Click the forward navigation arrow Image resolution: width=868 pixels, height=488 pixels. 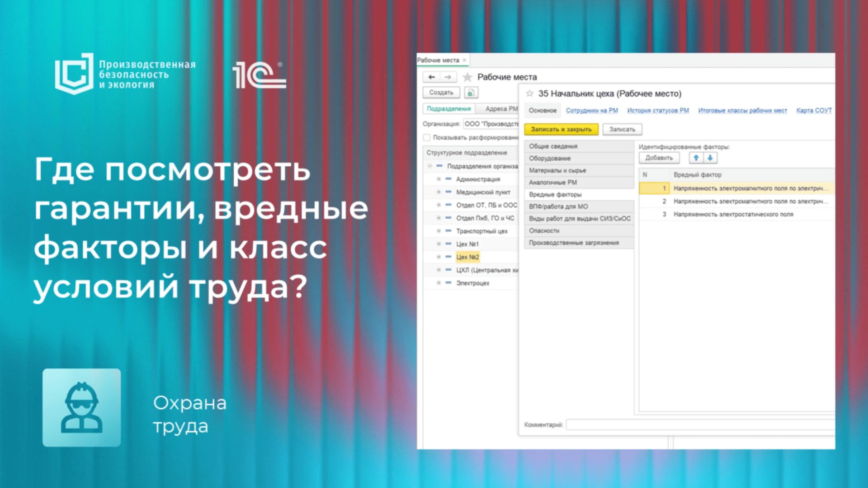(x=448, y=77)
